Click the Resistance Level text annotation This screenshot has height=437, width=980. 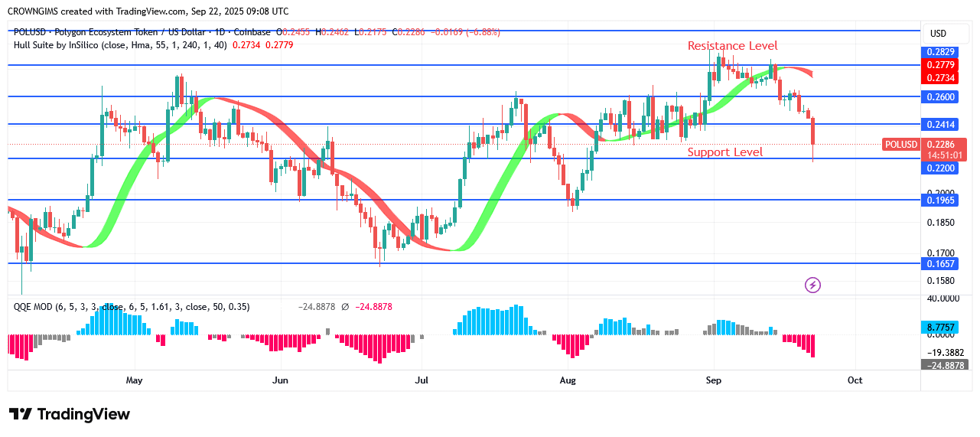click(732, 46)
